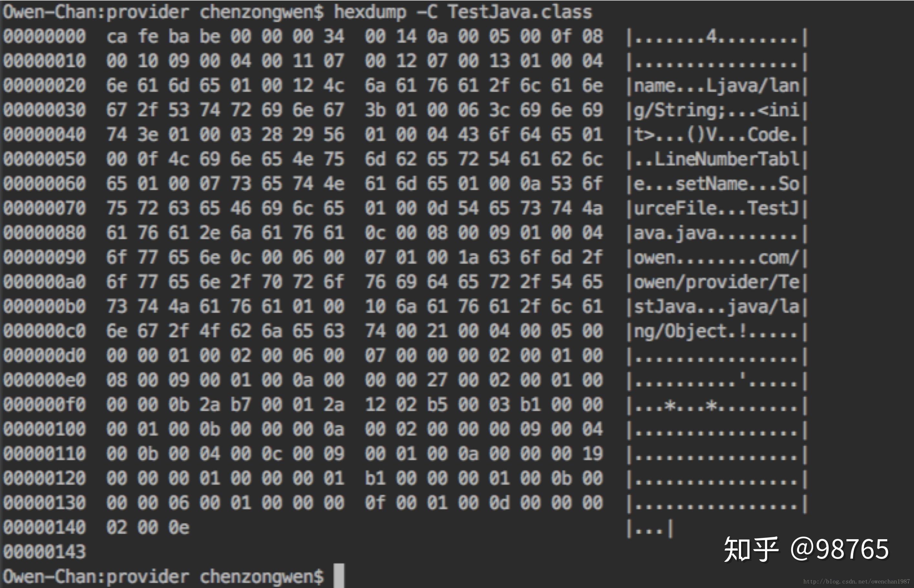Click the 'b7' byte in row 000000f0

click(241, 405)
